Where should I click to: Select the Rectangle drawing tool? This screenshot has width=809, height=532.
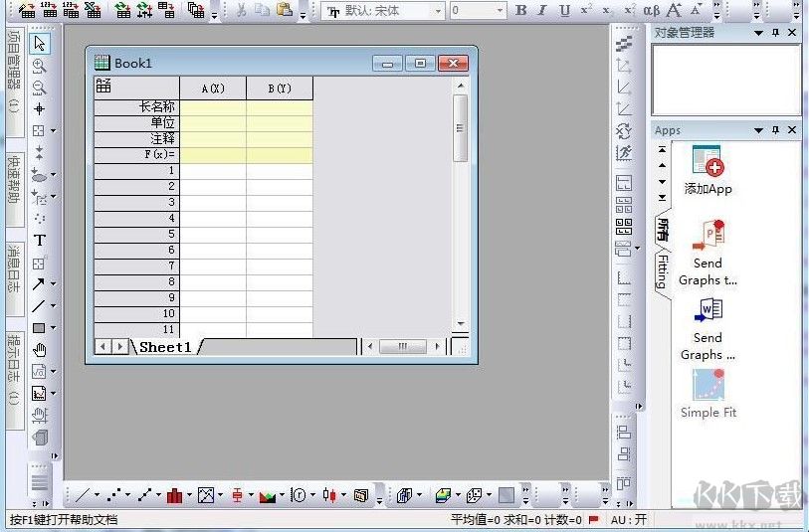click(x=39, y=328)
